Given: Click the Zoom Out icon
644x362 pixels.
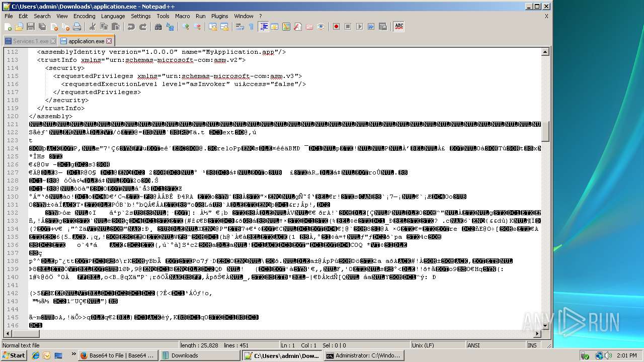Looking at the screenshot, I should point(197,27).
